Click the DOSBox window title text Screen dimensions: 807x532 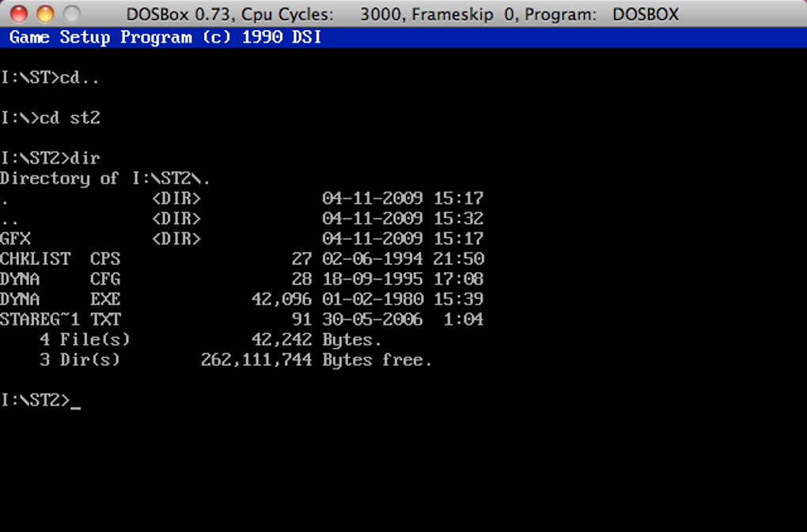[403, 14]
